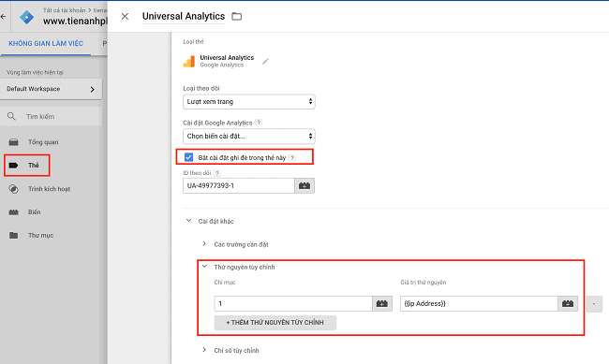The image size is (609, 364).
Task: Expand Chỉ số tùy chỉnh section
Action: [x=204, y=350]
